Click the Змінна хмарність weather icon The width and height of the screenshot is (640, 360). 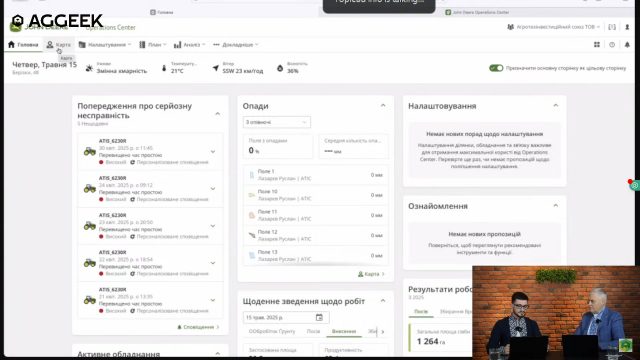point(89,68)
